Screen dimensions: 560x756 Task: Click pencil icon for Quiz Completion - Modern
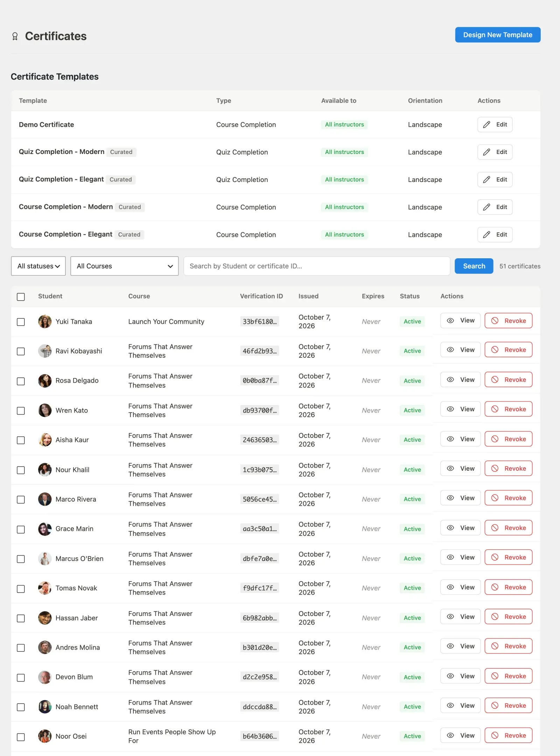coord(486,152)
